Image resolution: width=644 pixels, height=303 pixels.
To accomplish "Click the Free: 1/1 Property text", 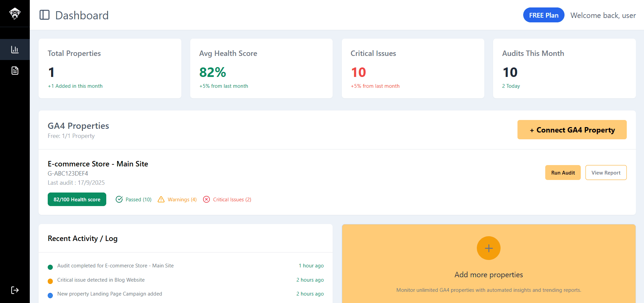I will (x=71, y=136).
